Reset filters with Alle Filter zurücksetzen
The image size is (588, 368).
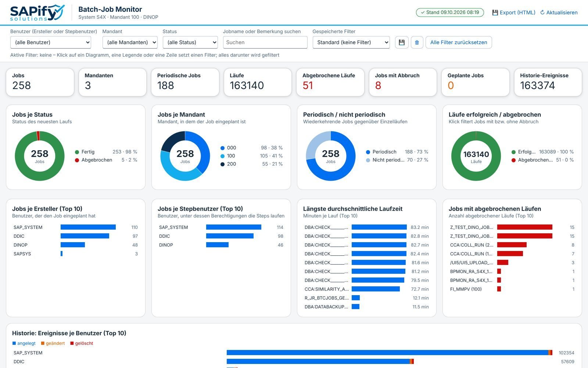tap(459, 42)
